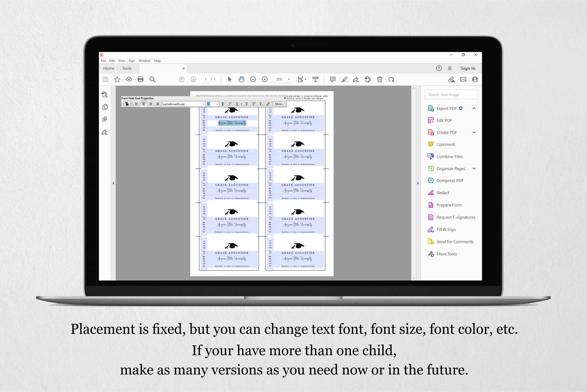Open the Window menu
The height and width of the screenshot is (392, 587).
[x=144, y=61]
